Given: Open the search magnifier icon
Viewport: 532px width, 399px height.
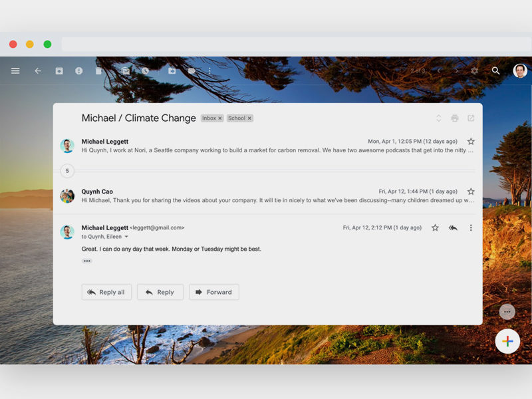Looking at the screenshot, I should (495, 70).
